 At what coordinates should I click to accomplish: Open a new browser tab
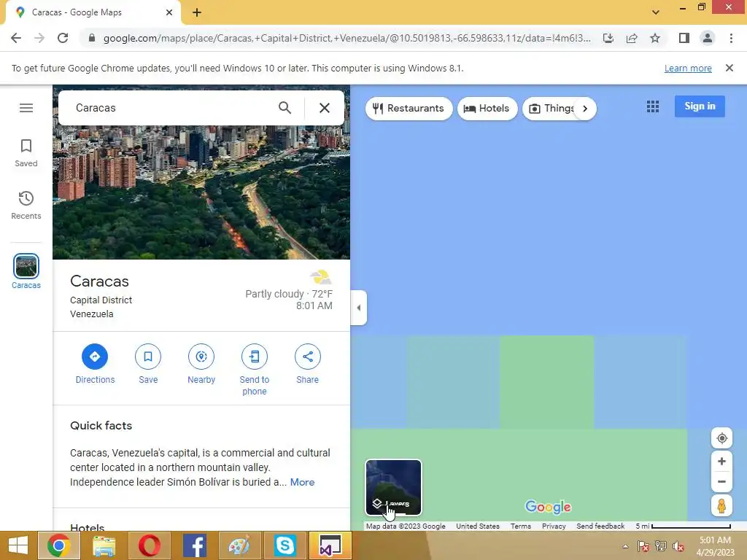point(197,12)
